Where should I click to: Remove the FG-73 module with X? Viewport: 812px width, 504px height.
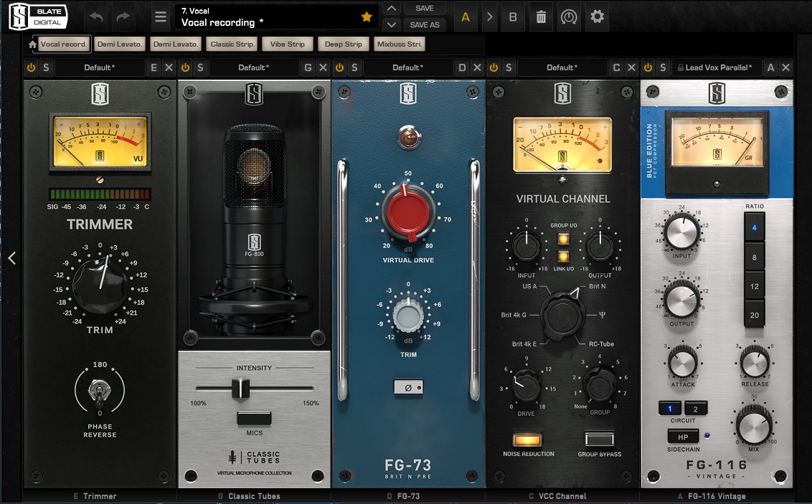pyautogui.click(x=478, y=67)
